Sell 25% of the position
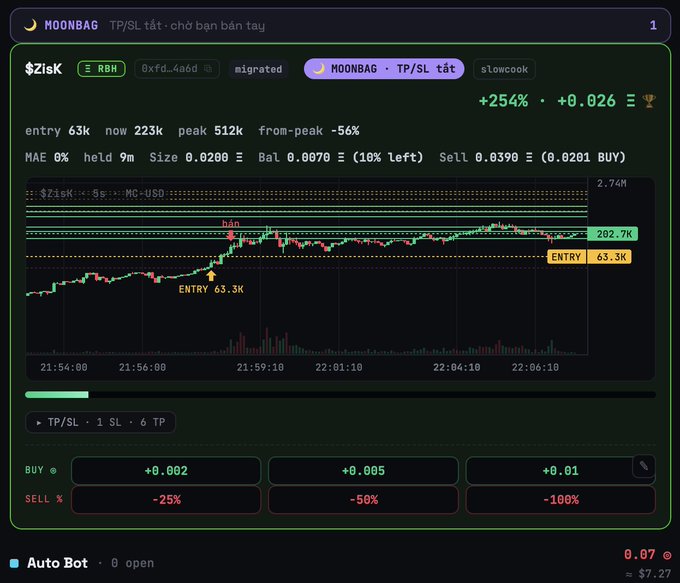Viewport: 680px width, 583px height. [166, 500]
